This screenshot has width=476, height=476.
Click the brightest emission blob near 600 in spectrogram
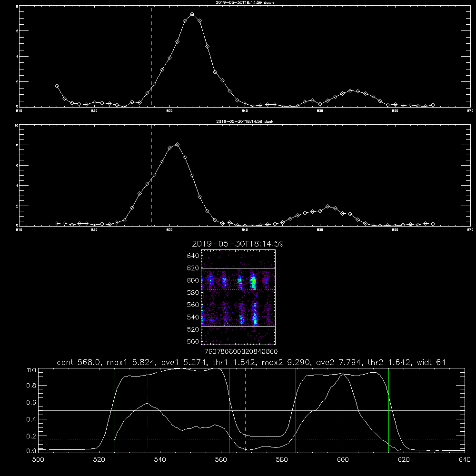pos(253,281)
